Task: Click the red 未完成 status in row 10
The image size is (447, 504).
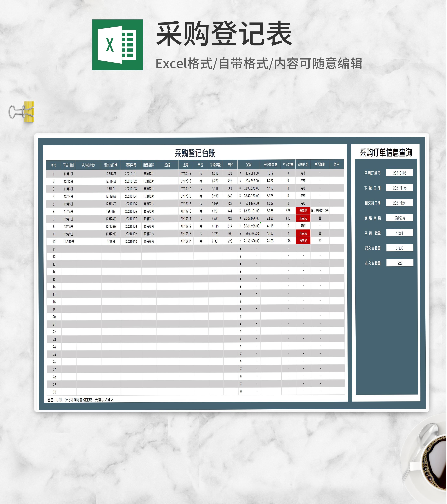Action: tap(303, 241)
